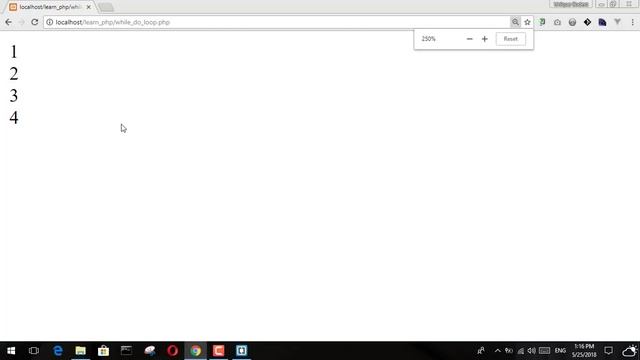Click the round globe extension icon
640x360 pixels.
pos(572,22)
